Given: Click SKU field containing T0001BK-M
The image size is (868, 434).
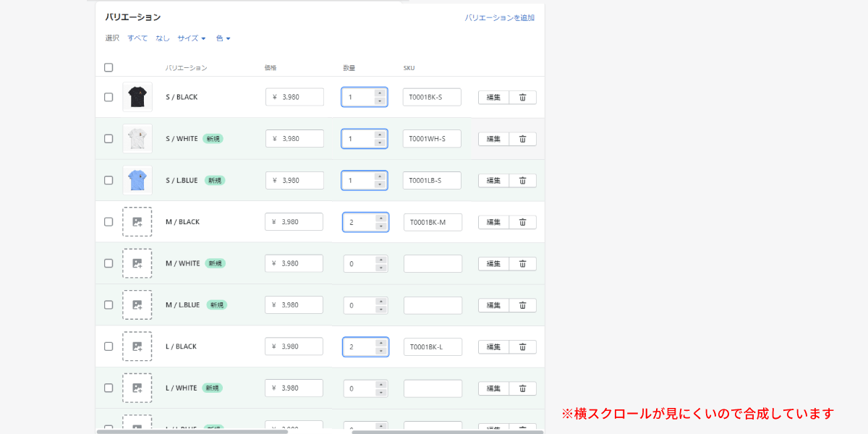Looking at the screenshot, I should tap(433, 222).
